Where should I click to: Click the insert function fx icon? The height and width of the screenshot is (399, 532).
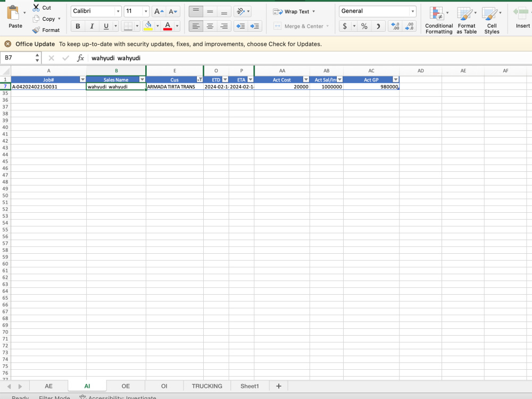[80, 58]
